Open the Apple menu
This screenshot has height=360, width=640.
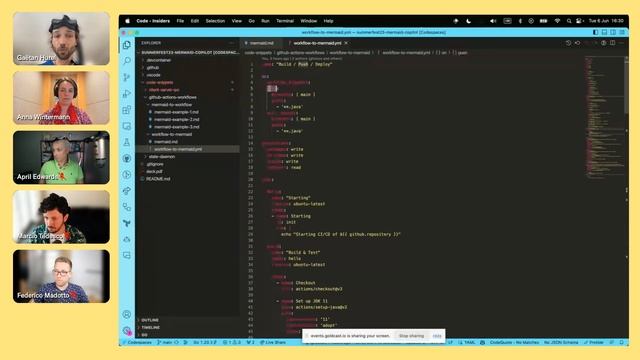tap(127, 21)
